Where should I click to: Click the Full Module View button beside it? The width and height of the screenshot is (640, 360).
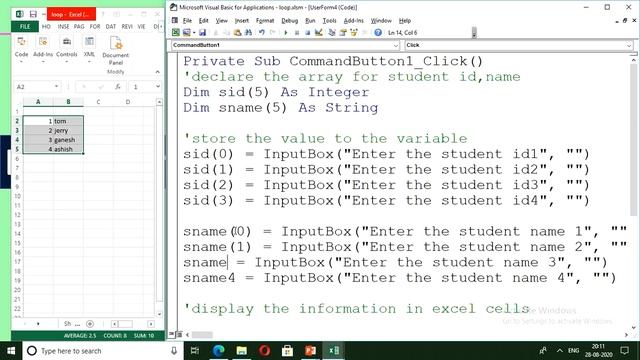pyautogui.click(x=179, y=335)
